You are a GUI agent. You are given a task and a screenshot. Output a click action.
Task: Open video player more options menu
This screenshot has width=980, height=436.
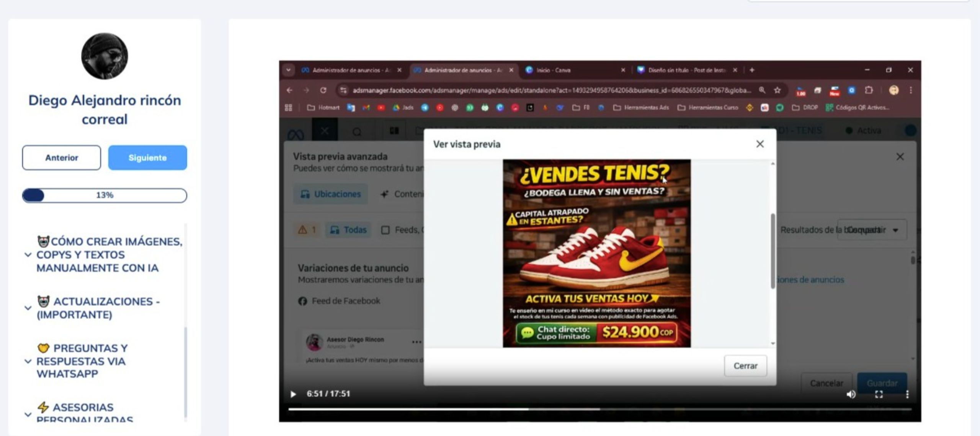[x=907, y=394]
